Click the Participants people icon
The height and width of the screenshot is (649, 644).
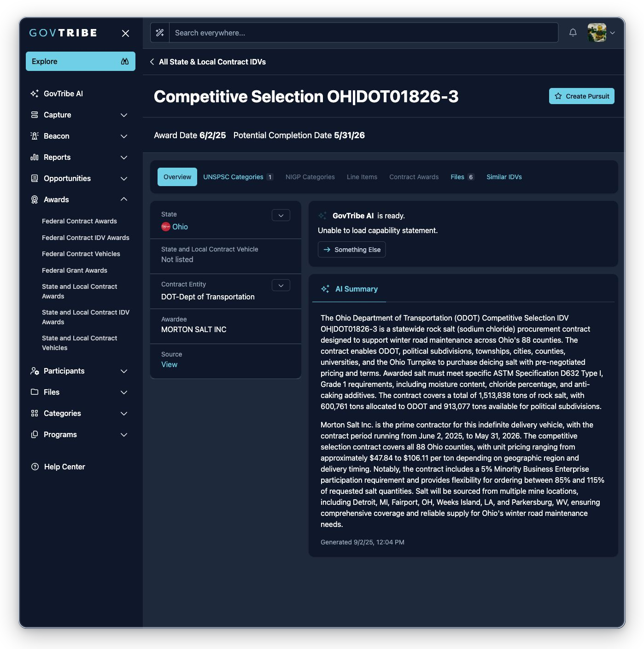(x=35, y=371)
